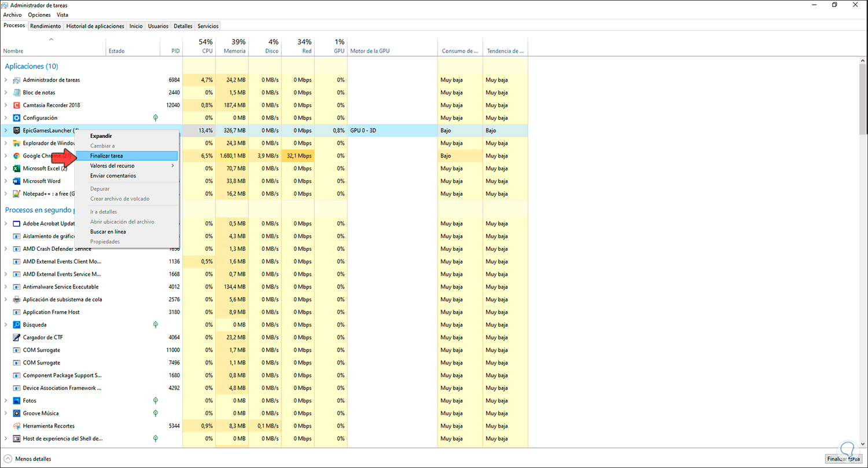Open the Vista menu

(62, 15)
